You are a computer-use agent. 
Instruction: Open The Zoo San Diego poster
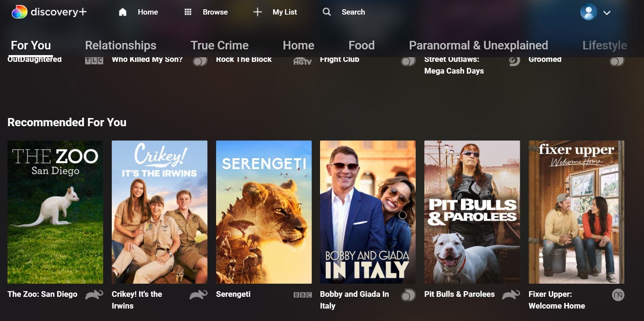point(55,212)
